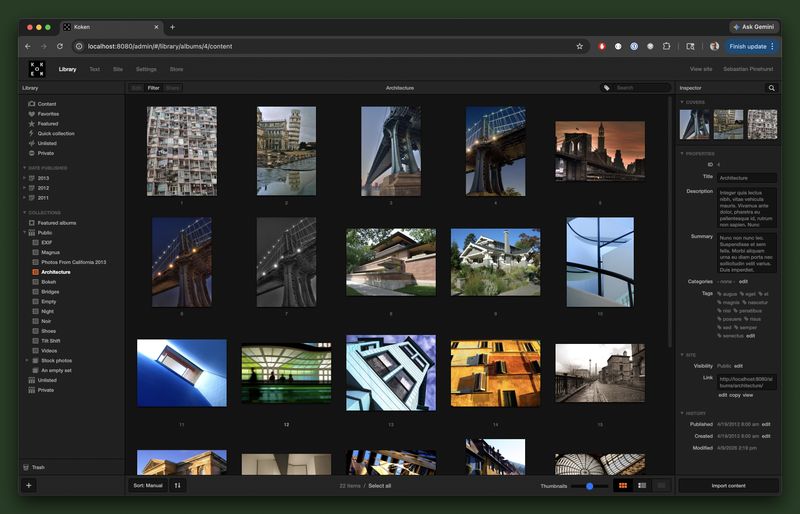Switch to the Library tab

click(67, 69)
